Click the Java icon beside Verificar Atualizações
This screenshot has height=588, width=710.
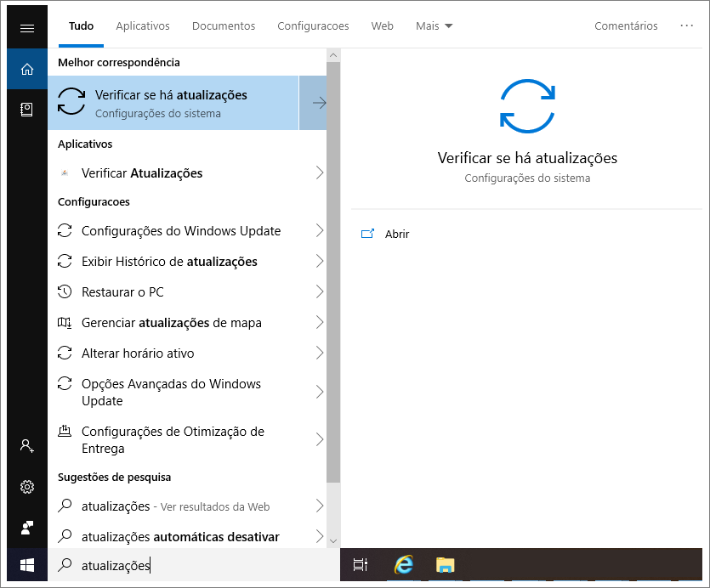(65, 172)
